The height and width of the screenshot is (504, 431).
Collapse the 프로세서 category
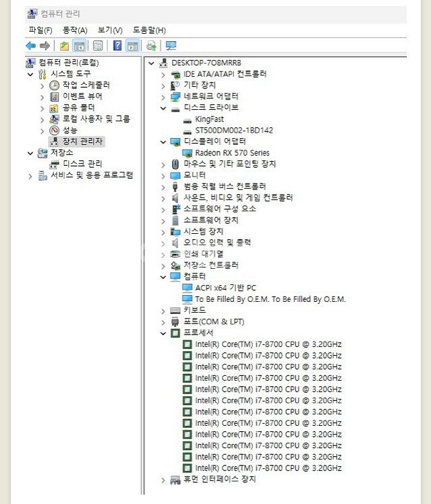tap(163, 334)
